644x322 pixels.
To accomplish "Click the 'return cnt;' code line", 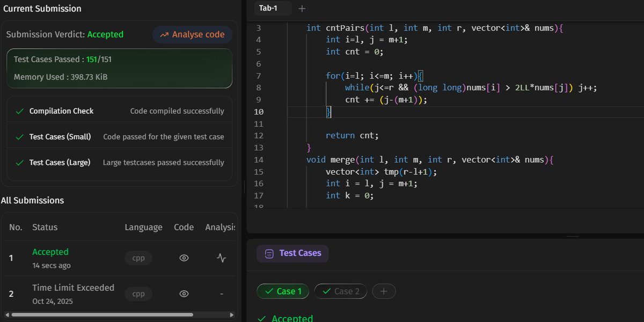I will coord(352,135).
